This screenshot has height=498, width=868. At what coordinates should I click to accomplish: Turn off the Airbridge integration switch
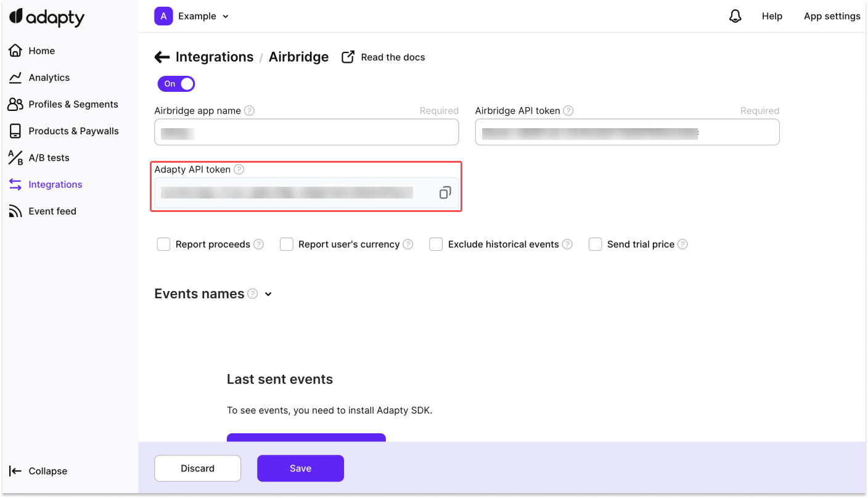click(176, 84)
